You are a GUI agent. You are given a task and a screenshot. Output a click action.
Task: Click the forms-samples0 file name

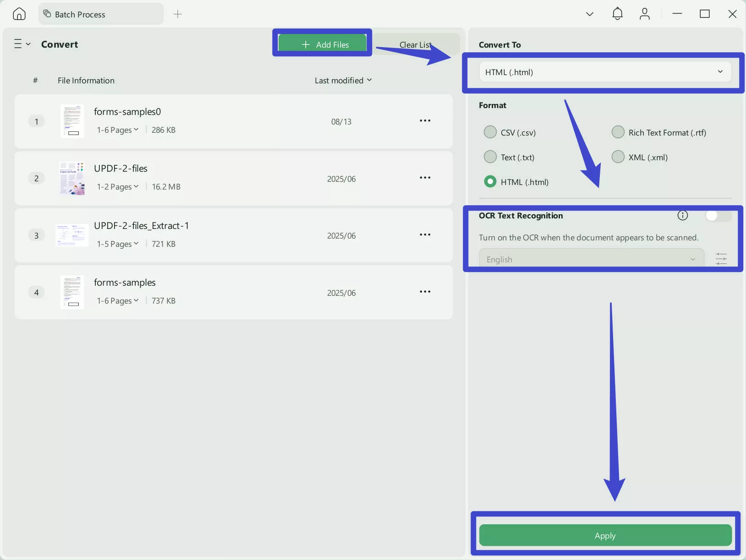[127, 112]
